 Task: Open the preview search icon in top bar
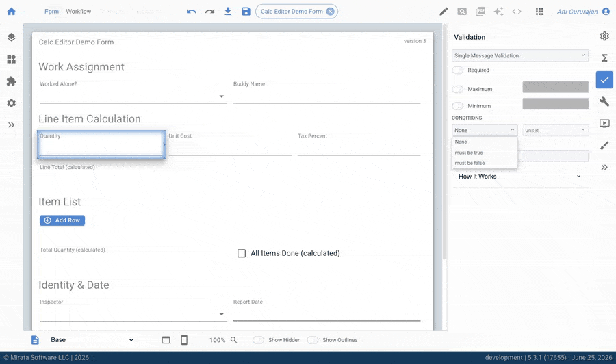coord(462,12)
